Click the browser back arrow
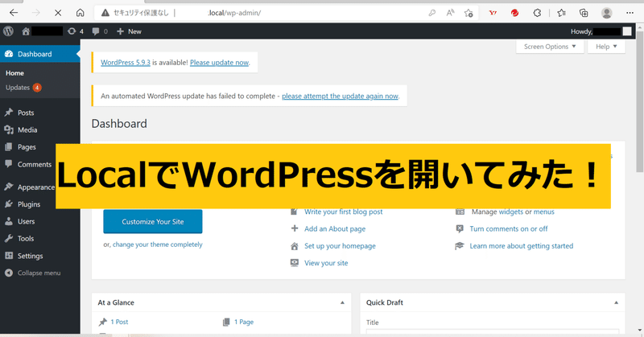Viewport: 644px width, 337px height. pos(14,13)
